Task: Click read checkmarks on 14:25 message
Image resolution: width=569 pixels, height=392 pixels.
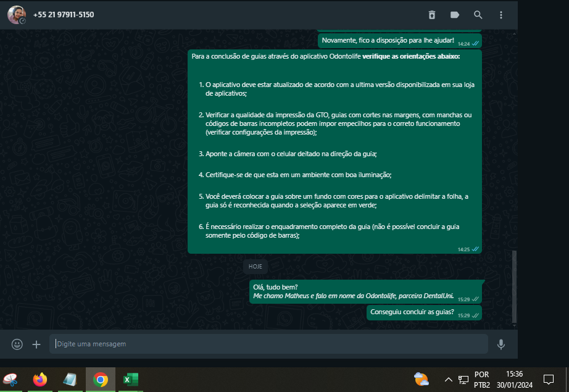Action: coord(475,249)
